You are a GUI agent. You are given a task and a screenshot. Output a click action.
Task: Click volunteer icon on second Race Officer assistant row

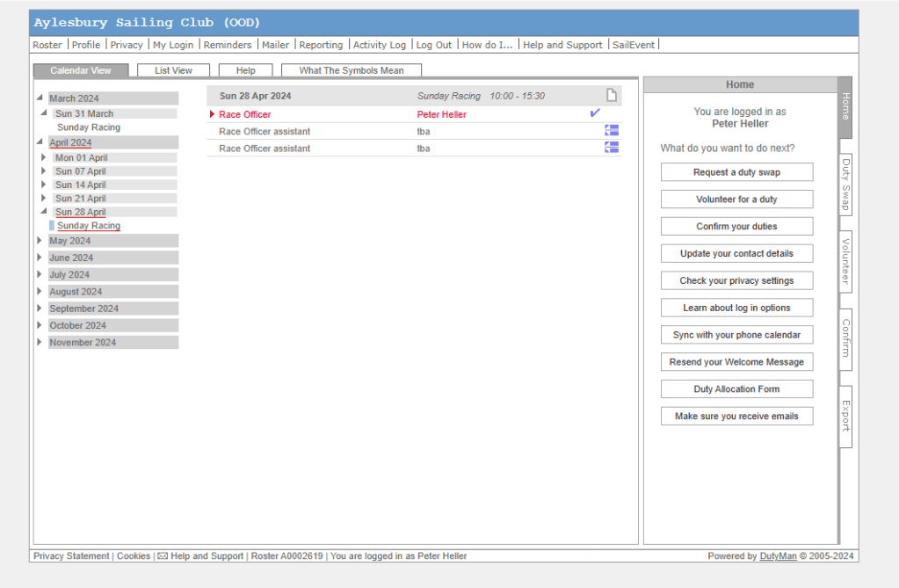pos(612,148)
